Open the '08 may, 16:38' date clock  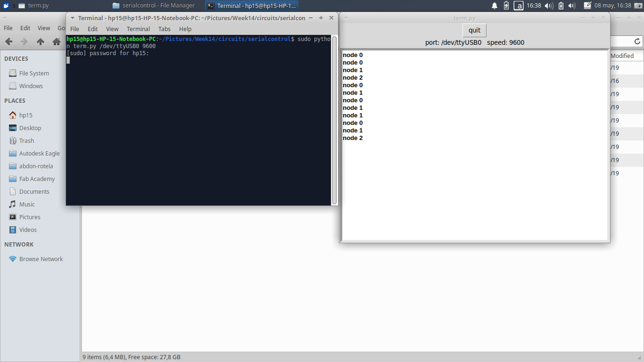pyautogui.click(x=612, y=6)
